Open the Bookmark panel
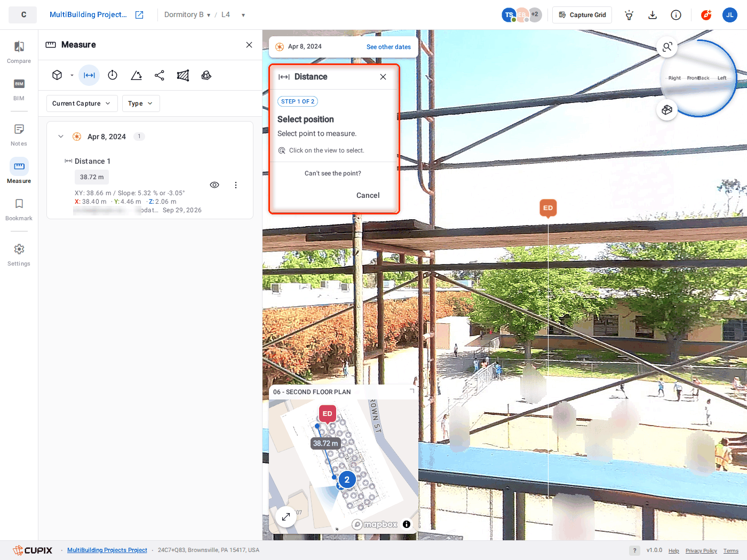The height and width of the screenshot is (560, 747). click(x=19, y=210)
